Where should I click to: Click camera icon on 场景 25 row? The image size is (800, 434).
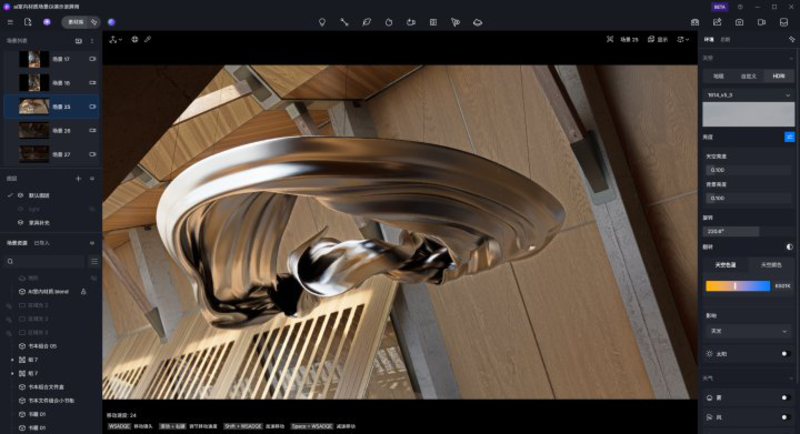92,107
